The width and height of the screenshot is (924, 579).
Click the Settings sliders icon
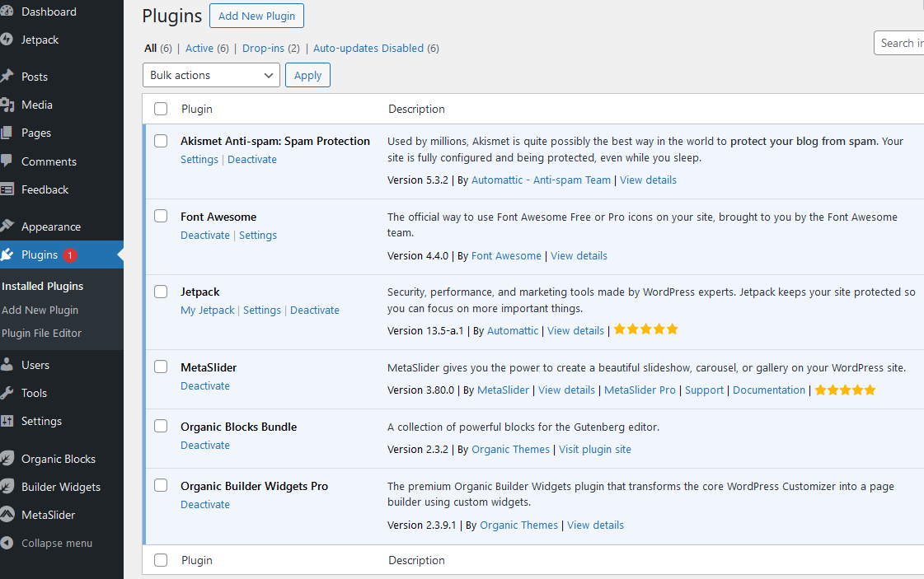point(7,421)
